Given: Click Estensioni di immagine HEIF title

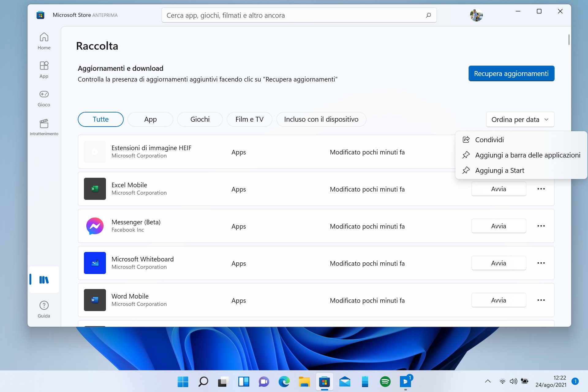Looking at the screenshot, I should (x=151, y=148).
